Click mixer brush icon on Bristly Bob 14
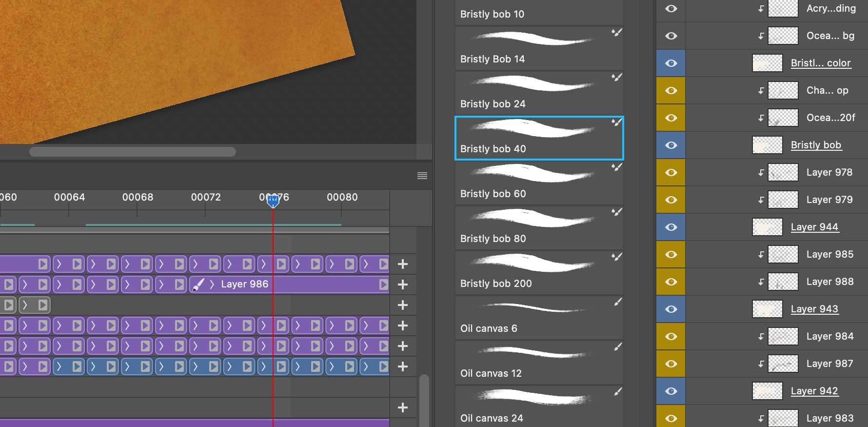Image resolution: width=868 pixels, height=427 pixels. click(x=617, y=33)
